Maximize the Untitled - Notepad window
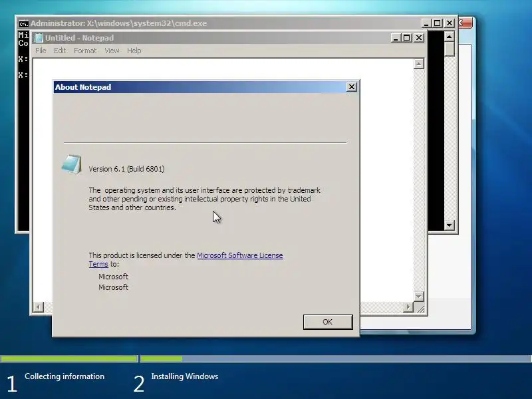Image resolution: width=532 pixels, height=399 pixels. point(406,38)
